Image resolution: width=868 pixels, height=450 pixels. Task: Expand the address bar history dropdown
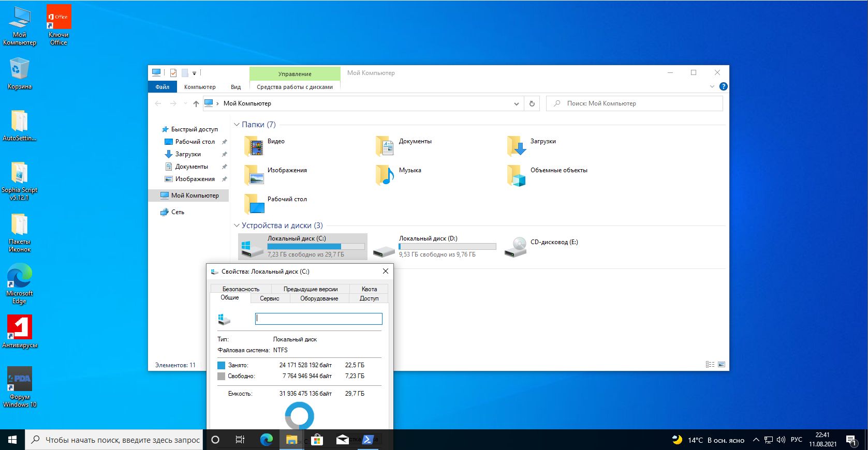(x=516, y=103)
